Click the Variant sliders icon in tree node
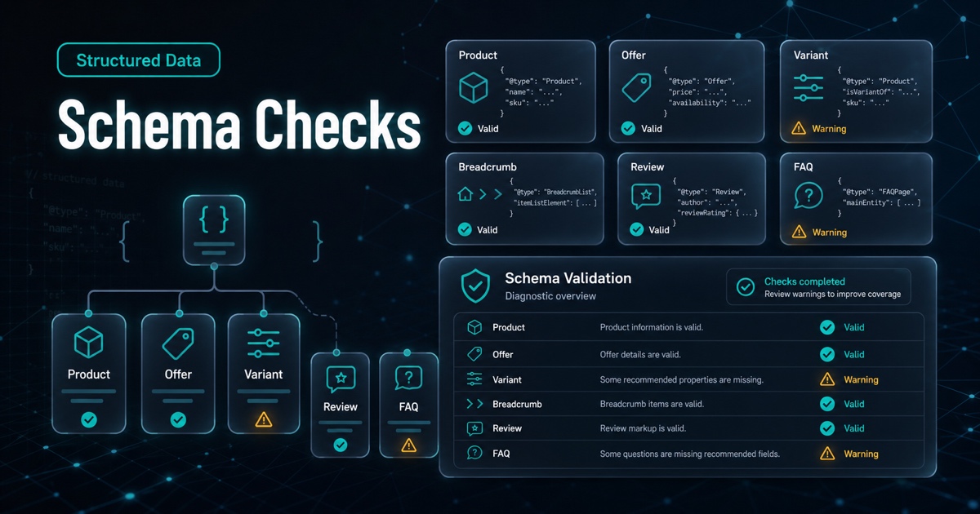The height and width of the screenshot is (514, 980). tap(263, 343)
